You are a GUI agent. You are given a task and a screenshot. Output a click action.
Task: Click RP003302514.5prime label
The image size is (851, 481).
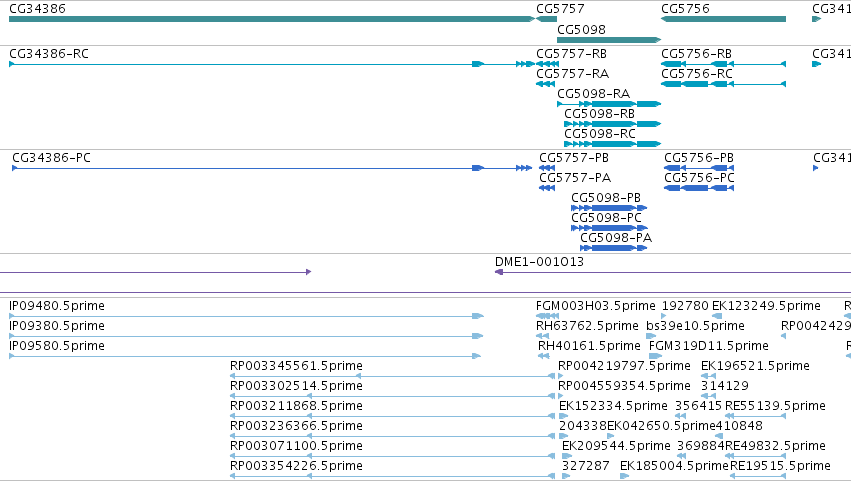coord(296,387)
